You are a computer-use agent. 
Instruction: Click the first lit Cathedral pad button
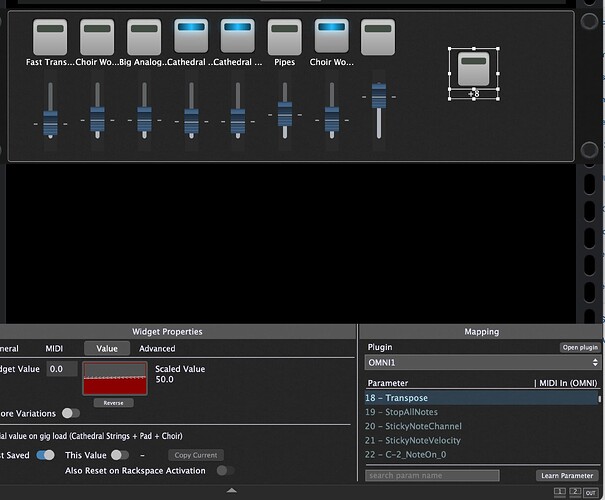[191, 37]
